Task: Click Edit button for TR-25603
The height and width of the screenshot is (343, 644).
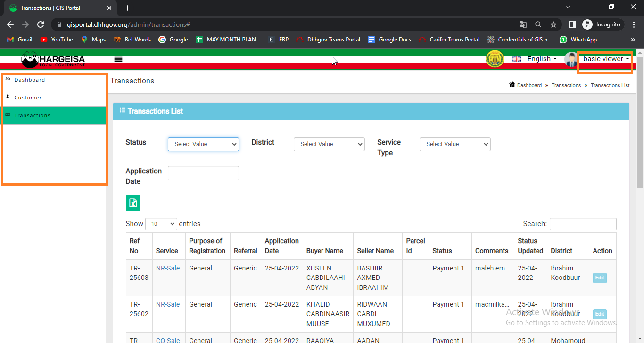Action: [x=600, y=278]
